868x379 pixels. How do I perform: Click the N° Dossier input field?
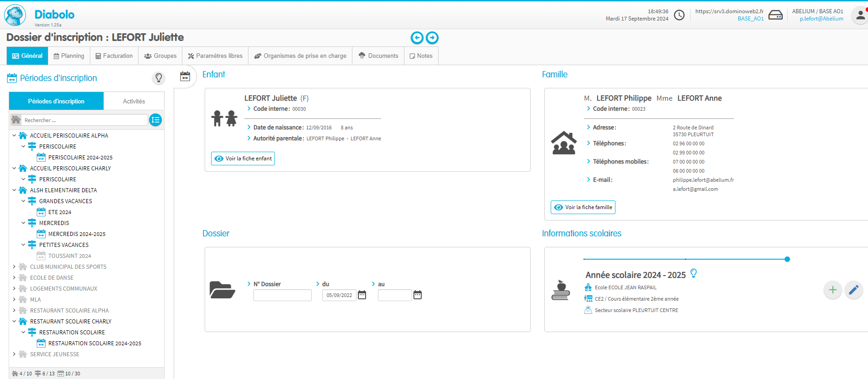[283, 295]
